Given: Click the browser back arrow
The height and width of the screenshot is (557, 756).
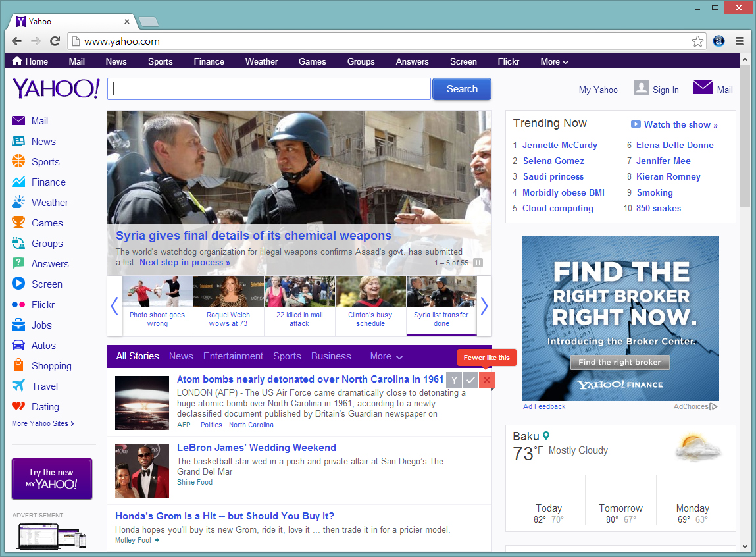Looking at the screenshot, I should coord(17,41).
